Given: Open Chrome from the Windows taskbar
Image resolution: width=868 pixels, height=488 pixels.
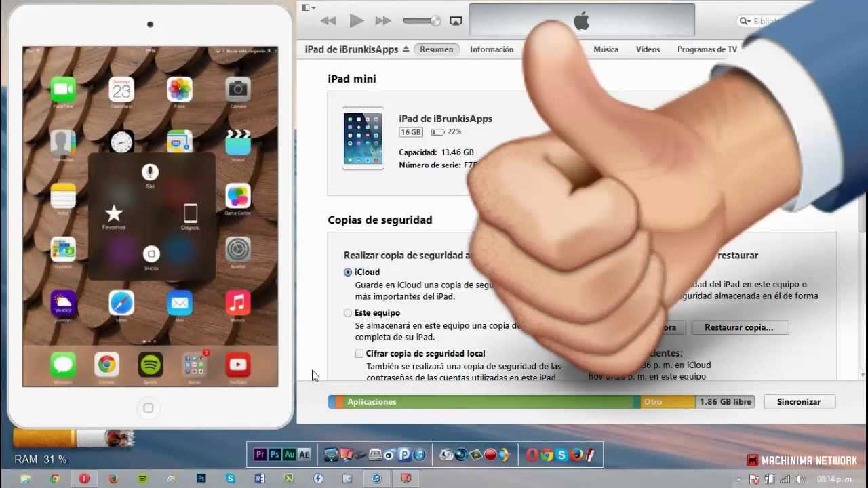Looking at the screenshot, I should (55, 479).
